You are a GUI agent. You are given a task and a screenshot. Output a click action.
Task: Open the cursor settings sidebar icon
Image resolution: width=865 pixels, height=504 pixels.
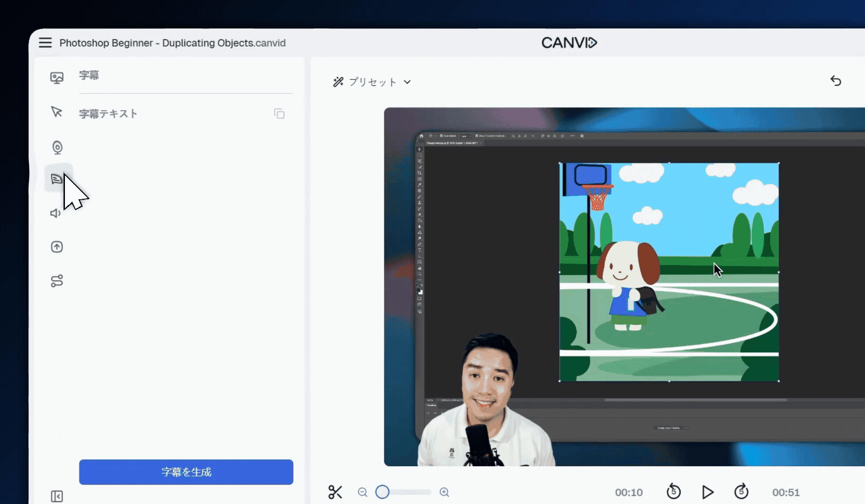coord(57,112)
